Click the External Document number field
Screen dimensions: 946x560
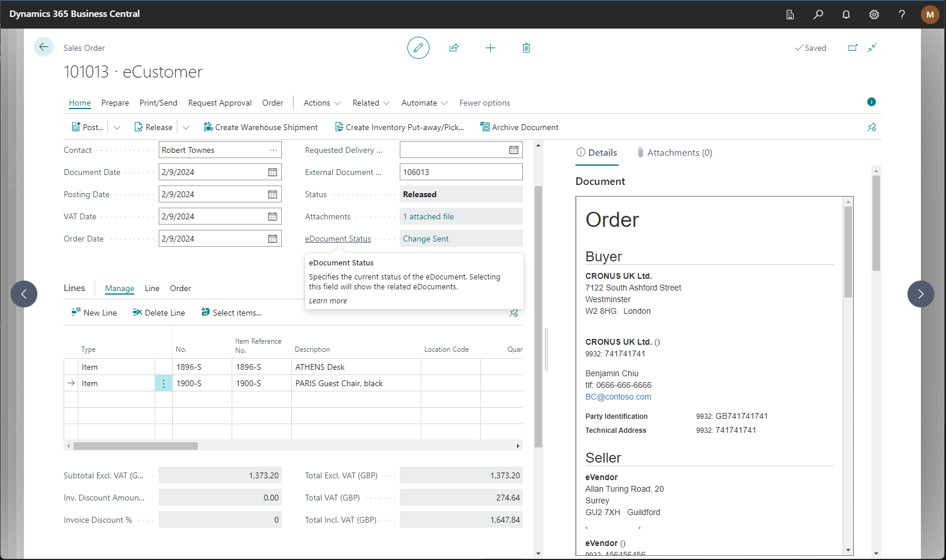click(460, 172)
